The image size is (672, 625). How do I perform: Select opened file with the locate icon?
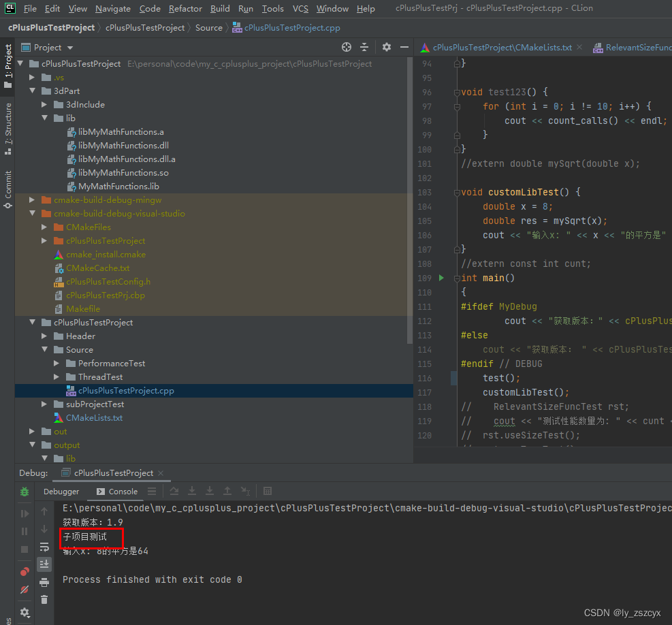click(346, 47)
